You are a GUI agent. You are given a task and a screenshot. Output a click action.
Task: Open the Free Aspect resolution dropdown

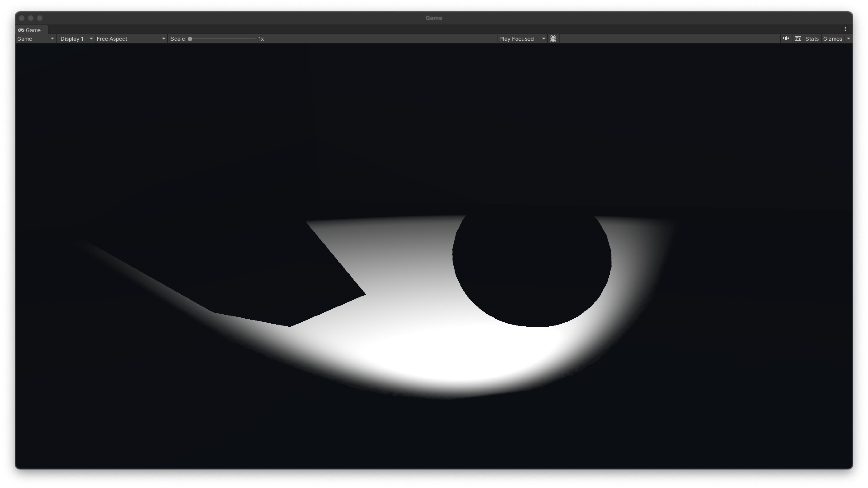click(131, 39)
